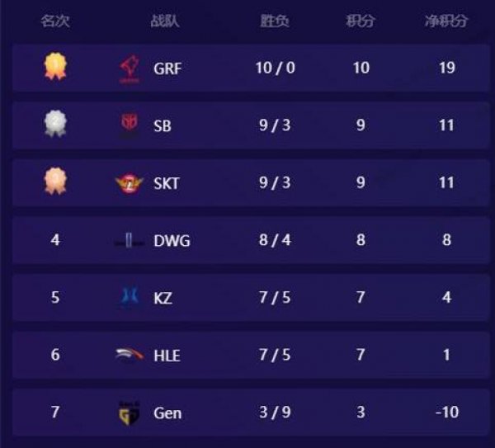
Task: Click the silver second-place medal icon
Action: point(55,125)
